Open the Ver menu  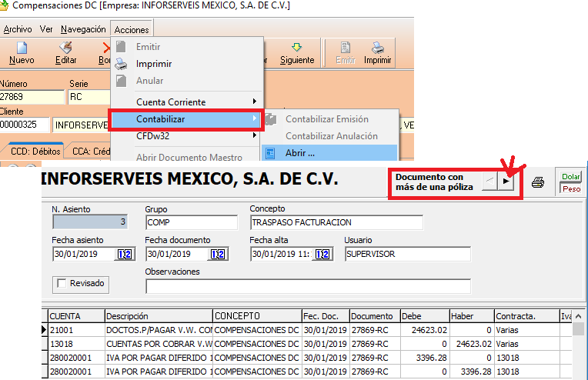[46, 29]
